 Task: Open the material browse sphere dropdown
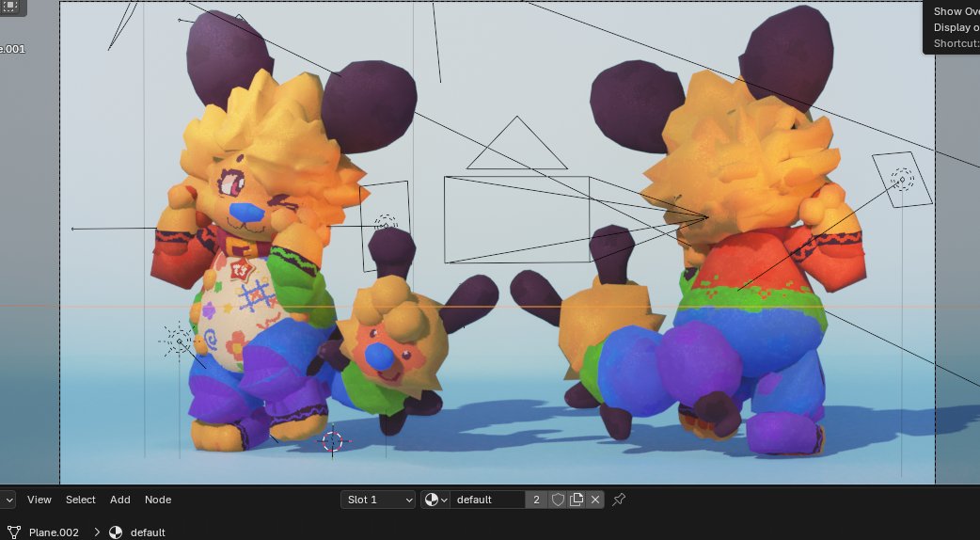tap(435, 500)
